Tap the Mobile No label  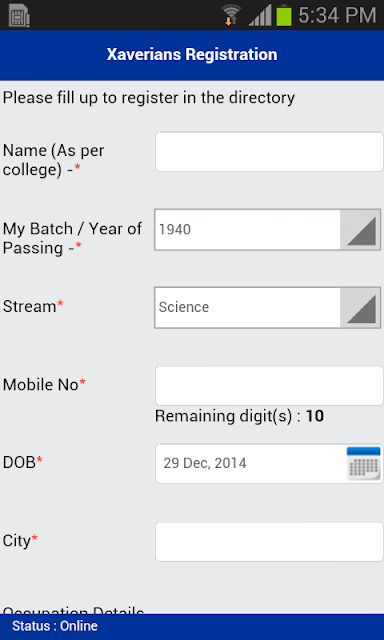pyautogui.click(x=44, y=384)
